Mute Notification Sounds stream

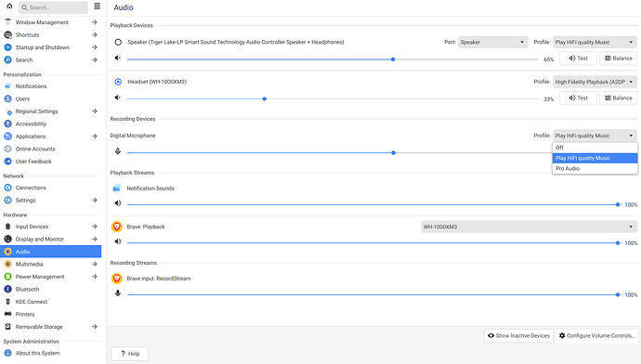click(x=118, y=203)
